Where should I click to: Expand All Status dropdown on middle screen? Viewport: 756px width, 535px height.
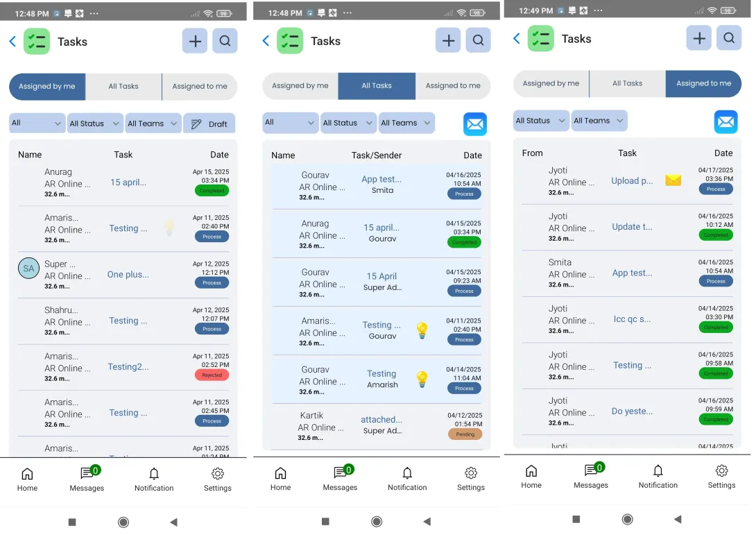(348, 123)
